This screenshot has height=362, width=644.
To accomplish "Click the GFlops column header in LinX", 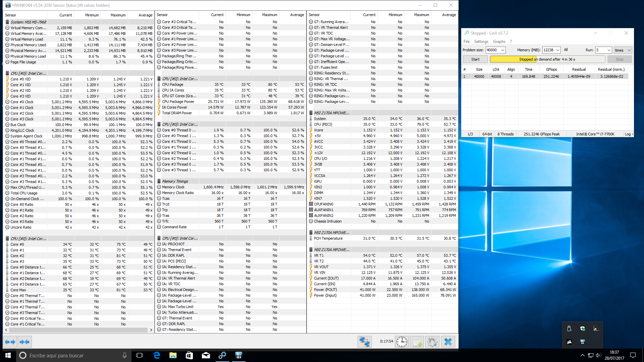I will point(551,69).
